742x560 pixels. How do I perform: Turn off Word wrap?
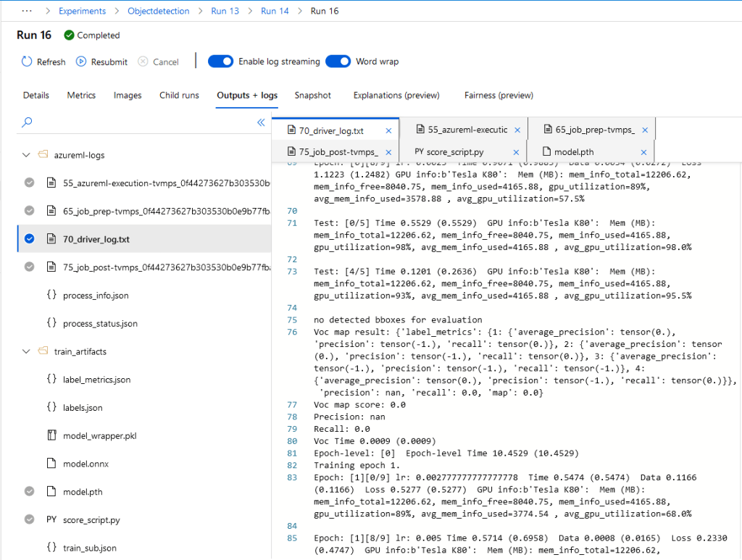tap(338, 62)
